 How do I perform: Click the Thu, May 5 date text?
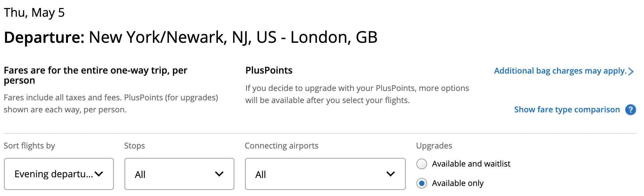click(34, 13)
